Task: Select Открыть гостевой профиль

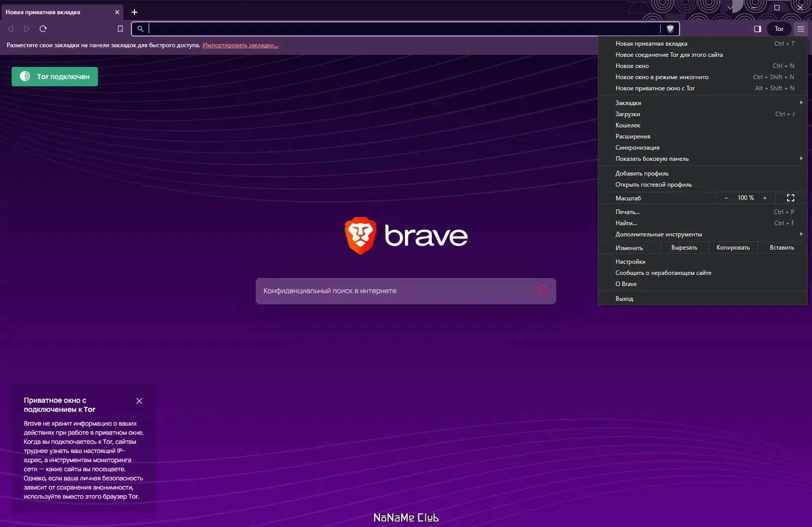Action: 703,185
